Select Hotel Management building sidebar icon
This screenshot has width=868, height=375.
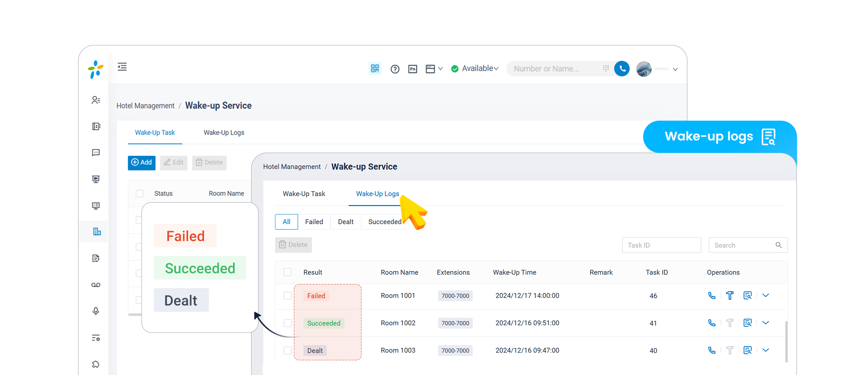point(97,232)
